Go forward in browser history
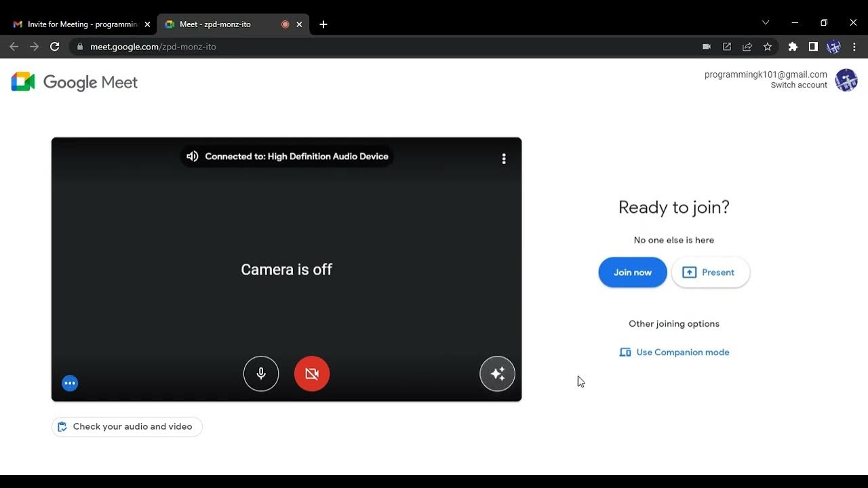The image size is (868, 488). pyautogui.click(x=35, y=47)
